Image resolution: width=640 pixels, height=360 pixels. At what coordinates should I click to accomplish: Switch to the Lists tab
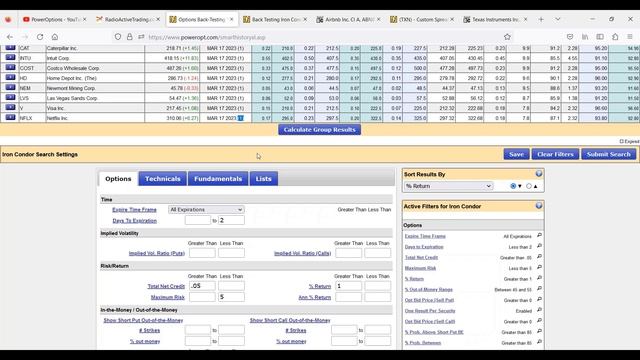pyautogui.click(x=263, y=179)
